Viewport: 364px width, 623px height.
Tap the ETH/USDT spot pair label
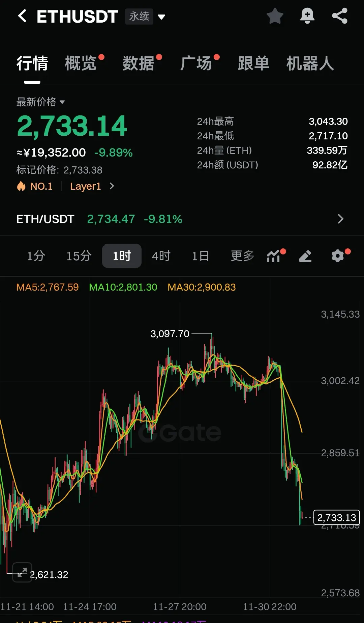click(45, 219)
